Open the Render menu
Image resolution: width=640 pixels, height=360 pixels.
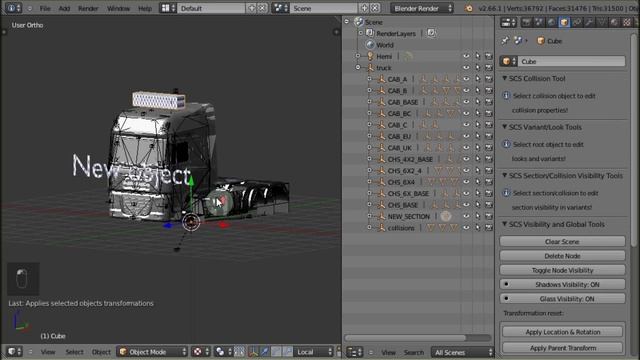click(x=88, y=8)
